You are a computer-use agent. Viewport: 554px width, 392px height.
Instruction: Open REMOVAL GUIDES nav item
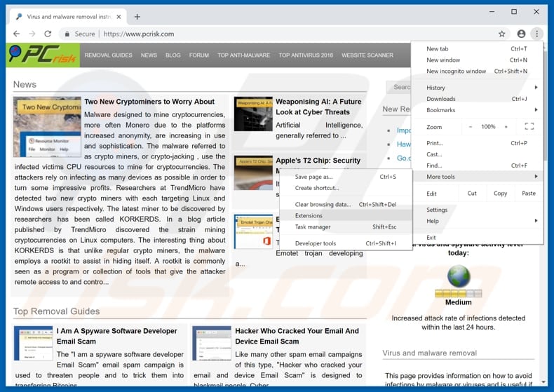tap(108, 55)
